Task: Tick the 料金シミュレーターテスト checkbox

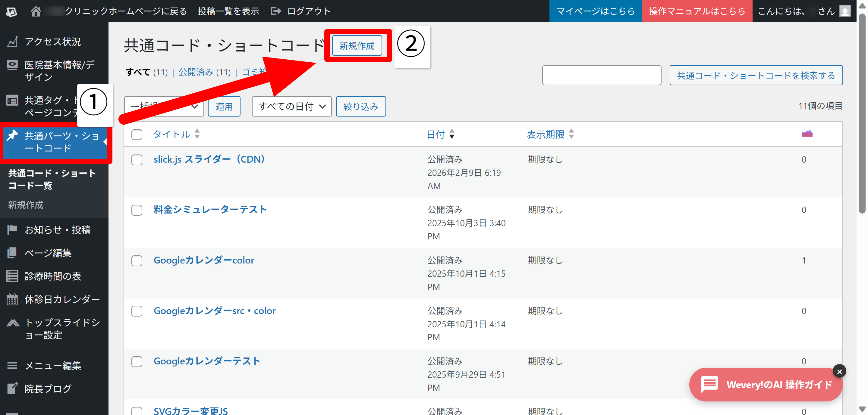Action: coord(137,210)
